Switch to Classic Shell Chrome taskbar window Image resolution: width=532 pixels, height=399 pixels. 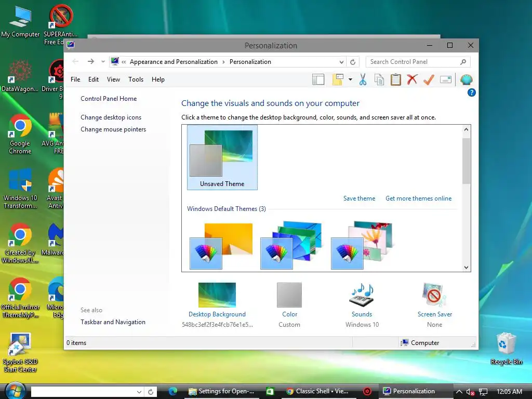tap(318, 391)
